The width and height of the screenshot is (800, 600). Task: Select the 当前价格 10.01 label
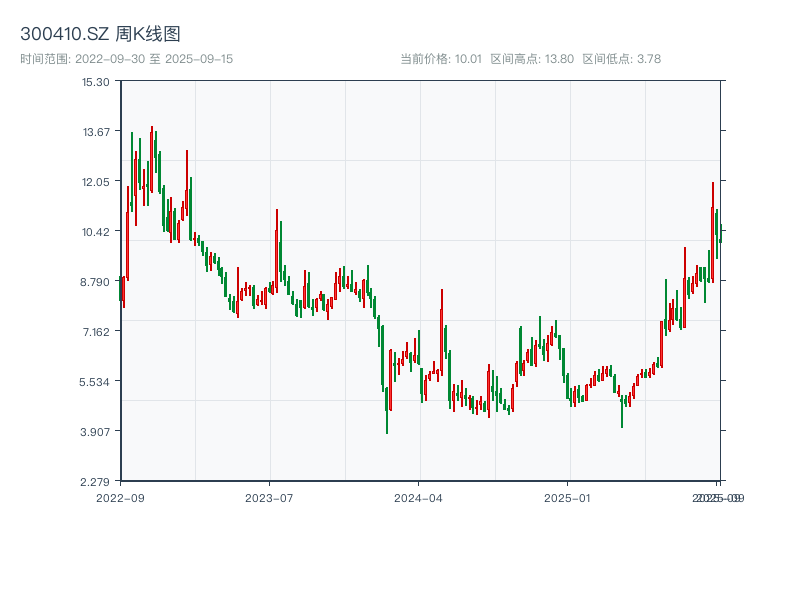pyautogui.click(x=441, y=59)
